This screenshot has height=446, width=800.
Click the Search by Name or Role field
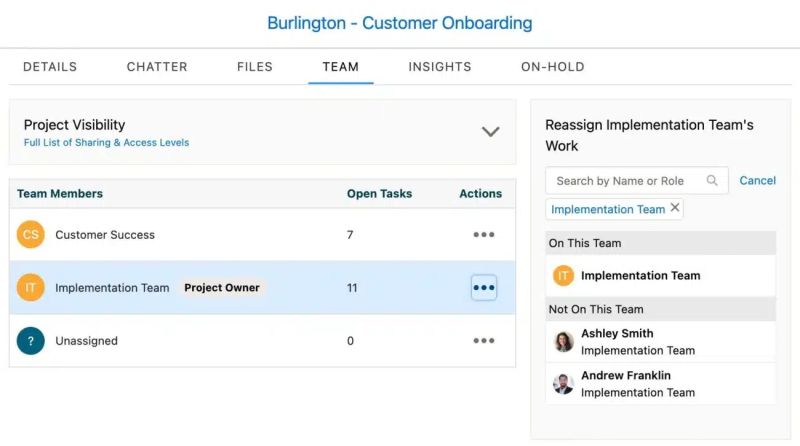point(637,181)
